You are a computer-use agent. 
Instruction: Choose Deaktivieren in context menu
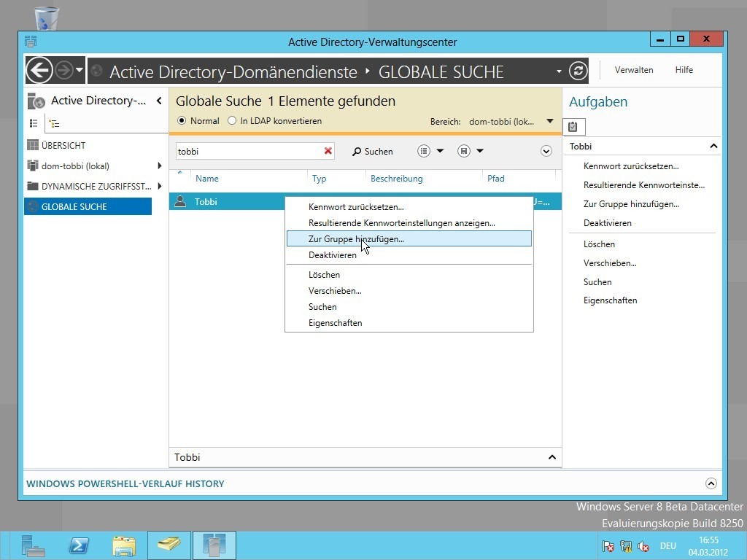pyautogui.click(x=409, y=255)
